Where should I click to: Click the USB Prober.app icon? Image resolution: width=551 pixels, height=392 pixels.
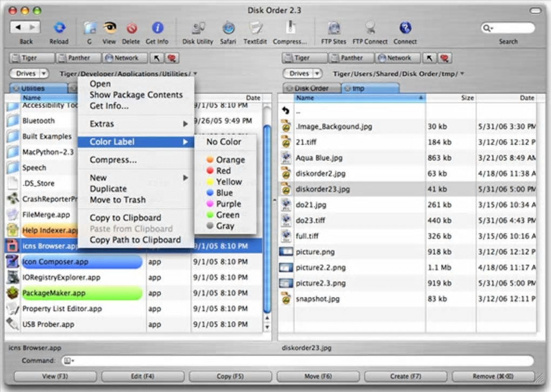pos(12,324)
